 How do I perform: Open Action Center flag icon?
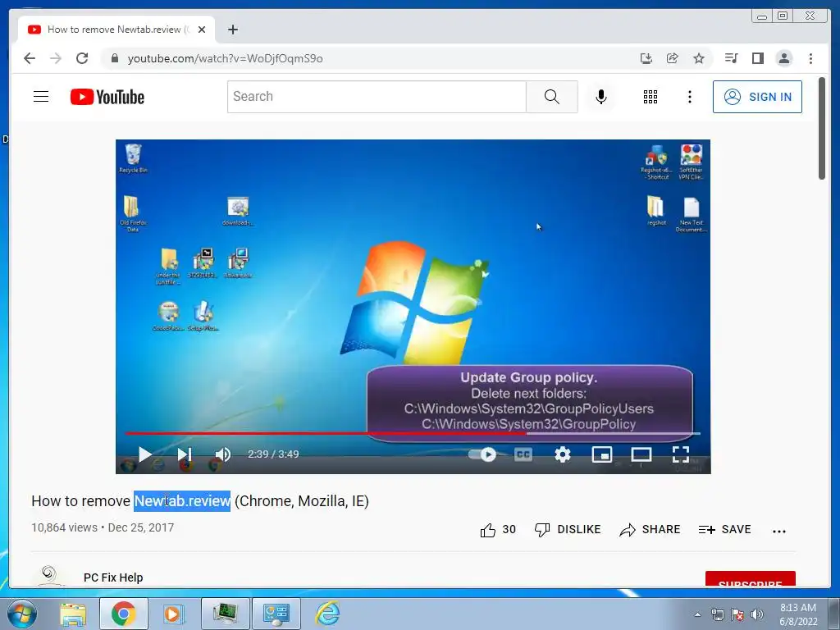point(737,615)
